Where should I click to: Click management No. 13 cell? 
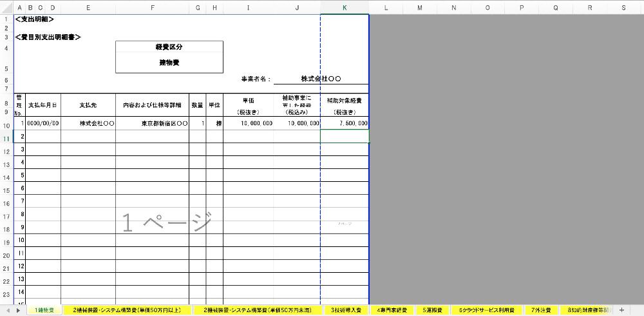[x=20, y=279]
